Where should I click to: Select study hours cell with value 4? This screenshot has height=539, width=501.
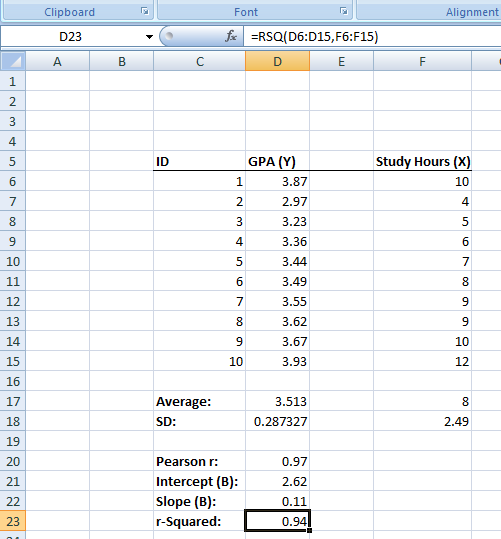click(x=422, y=201)
